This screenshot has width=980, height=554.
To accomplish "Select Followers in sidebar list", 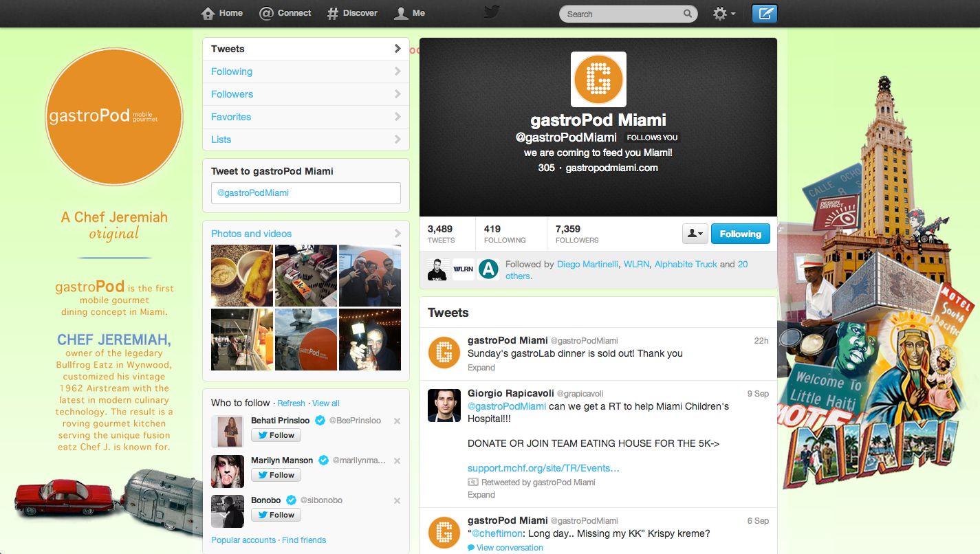I will [x=306, y=94].
